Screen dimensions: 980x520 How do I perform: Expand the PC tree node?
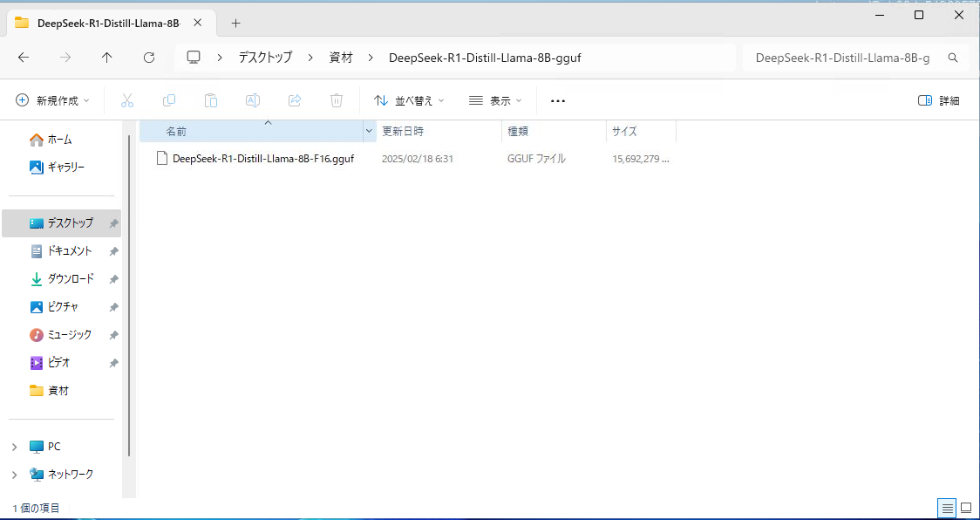tap(14, 447)
